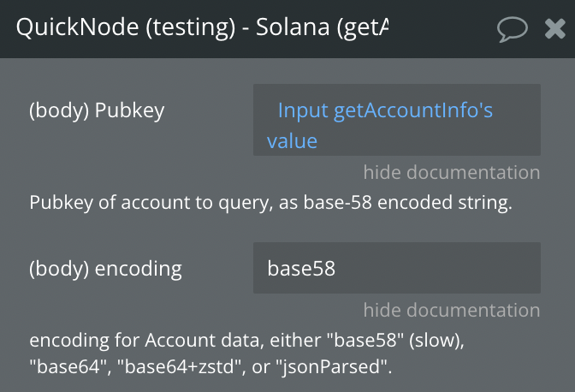Select the encoding for Account data text
The width and height of the screenshot is (575, 392).
point(246,353)
